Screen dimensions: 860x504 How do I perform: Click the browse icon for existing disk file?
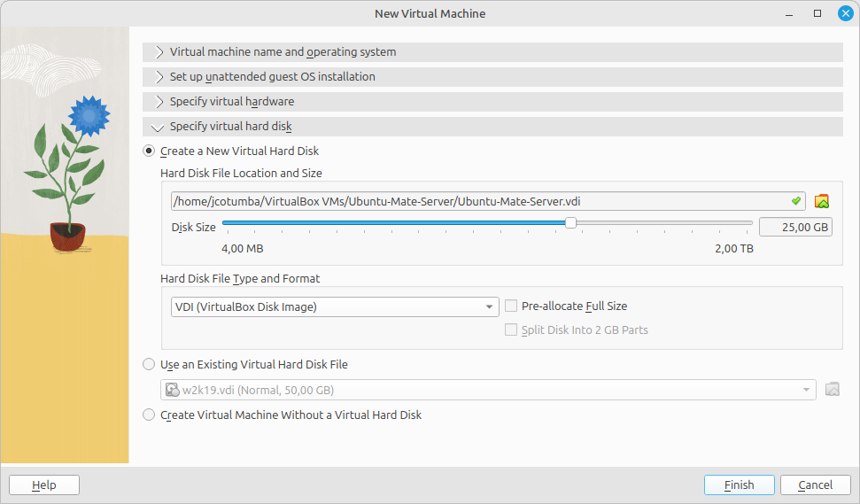click(x=832, y=390)
